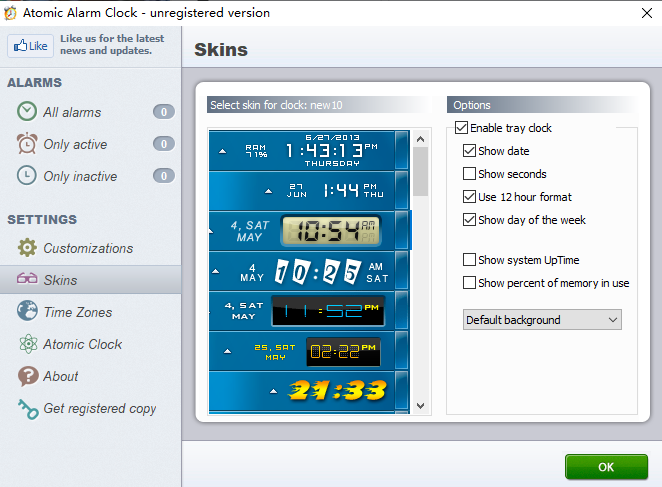Click the skin list scroll down arrow

coord(420,405)
